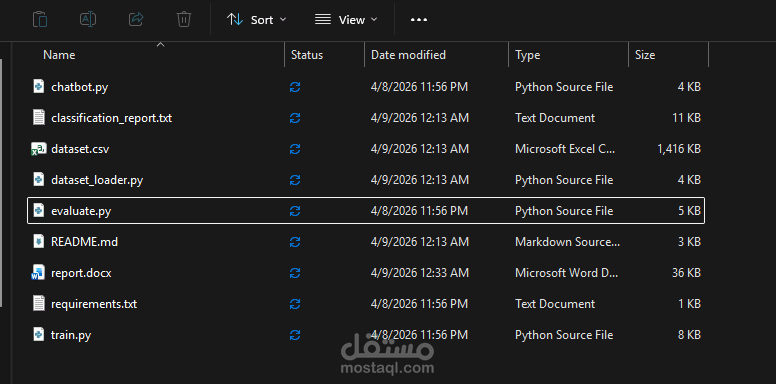Screen dimensions: 776x384
Task: Click the 11 KB size of classification_report.txt
Action: click(685, 118)
